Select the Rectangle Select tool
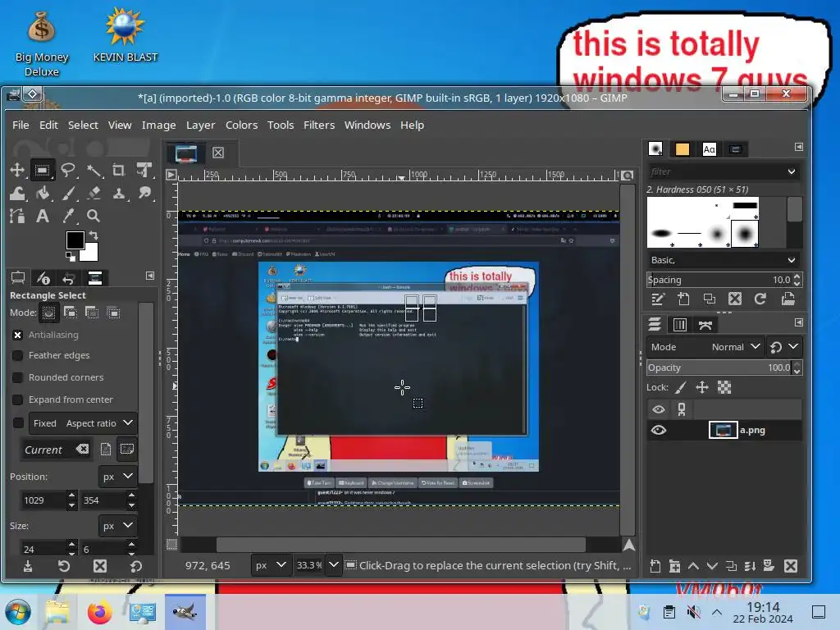Image resolution: width=840 pixels, height=630 pixels. 43,171
